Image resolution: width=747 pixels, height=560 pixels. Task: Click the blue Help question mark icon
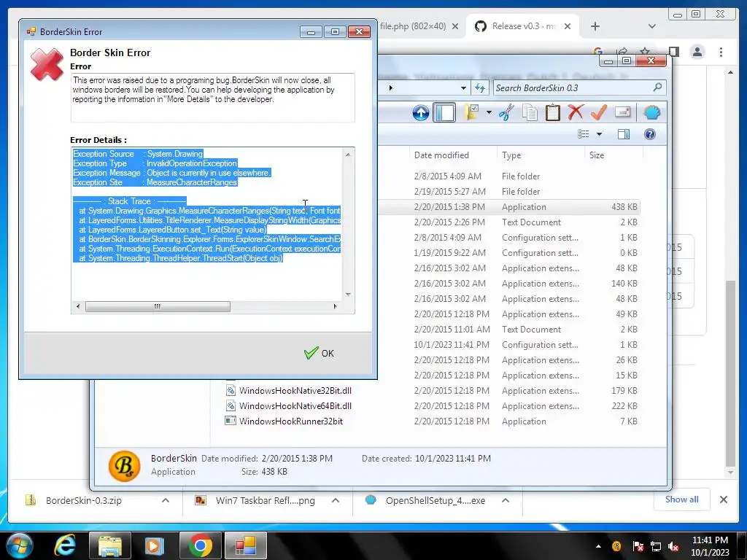(x=650, y=134)
